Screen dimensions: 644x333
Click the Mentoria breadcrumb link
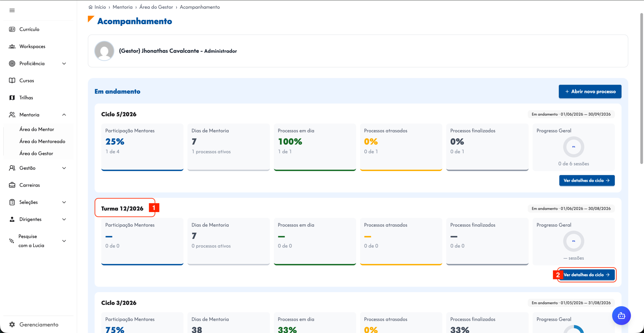click(x=123, y=7)
